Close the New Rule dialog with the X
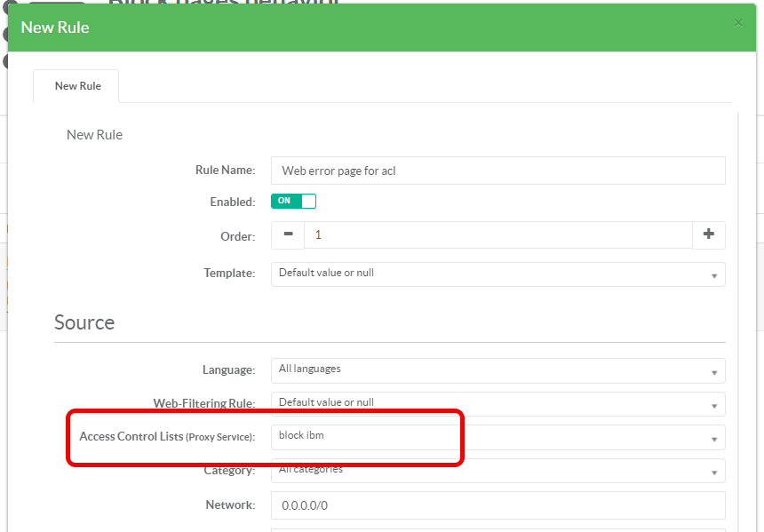 point(738,23)
